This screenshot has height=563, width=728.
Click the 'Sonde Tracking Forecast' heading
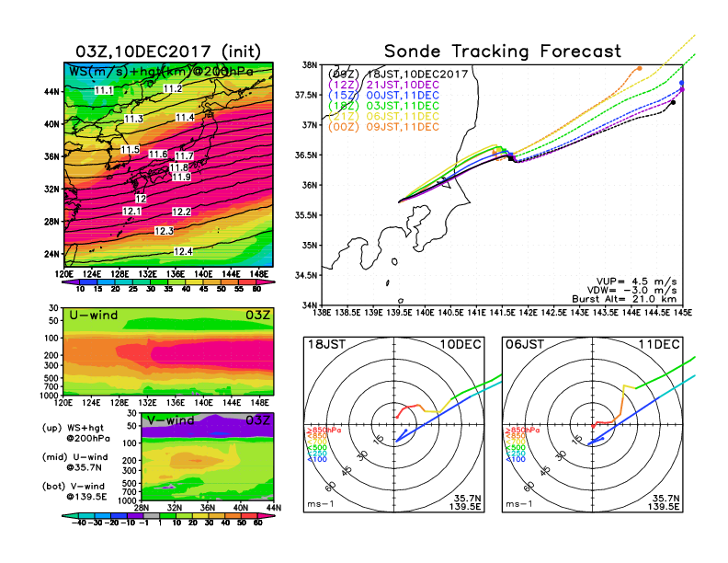(503, 52)
